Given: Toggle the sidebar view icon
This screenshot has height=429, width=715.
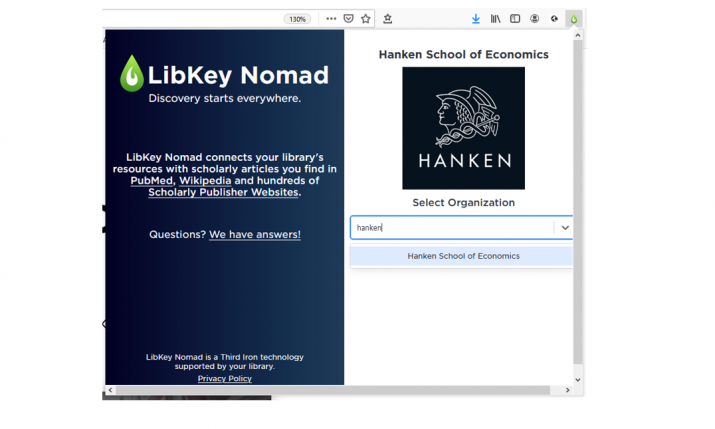Looking at the screenshot, I should click(x=515, y=18).
